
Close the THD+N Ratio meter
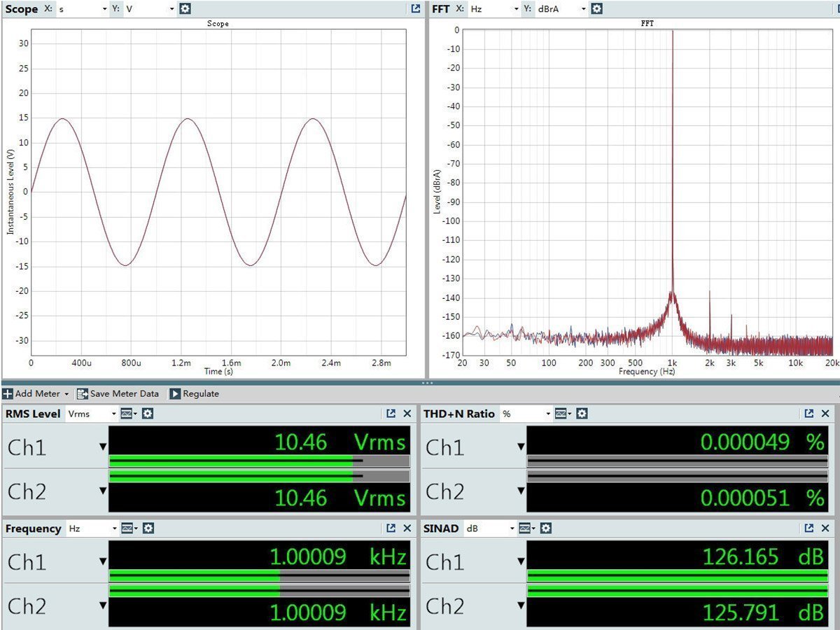pos(825,414)
